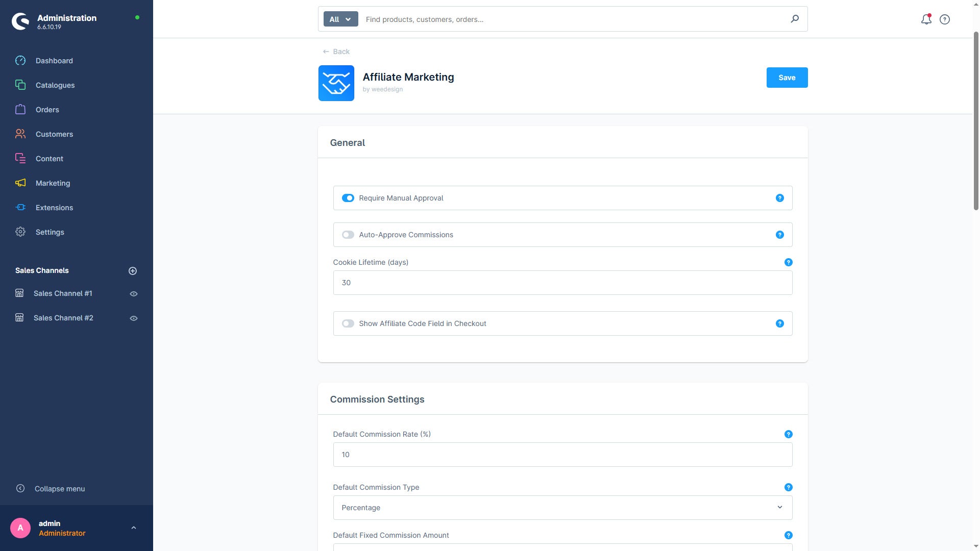Disable Require Manual Approval switch

tap(348, 198)
